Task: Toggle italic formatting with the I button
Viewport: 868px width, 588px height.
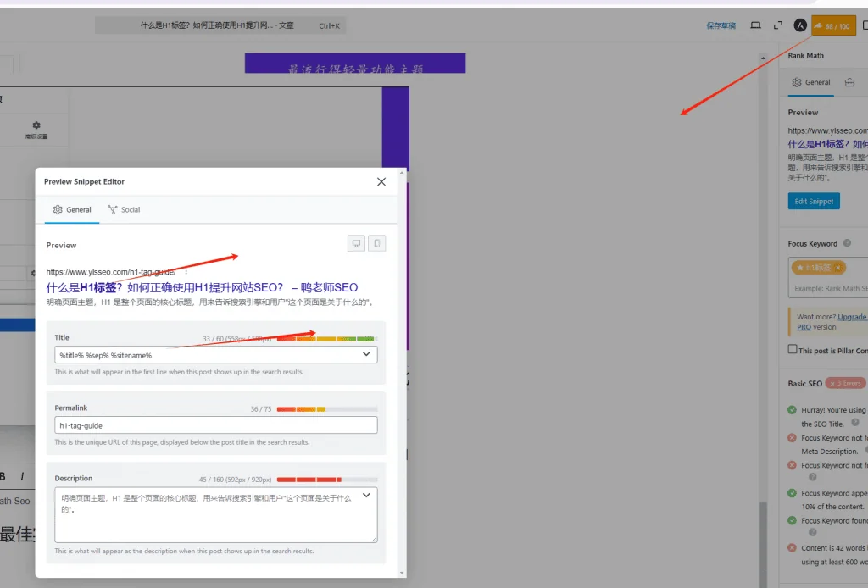Action: tap(22, 476)
